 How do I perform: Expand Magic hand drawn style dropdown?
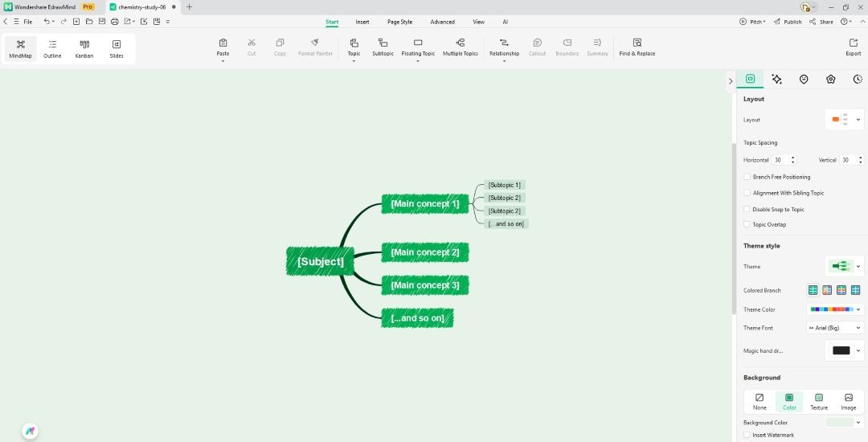click(844, 350)
